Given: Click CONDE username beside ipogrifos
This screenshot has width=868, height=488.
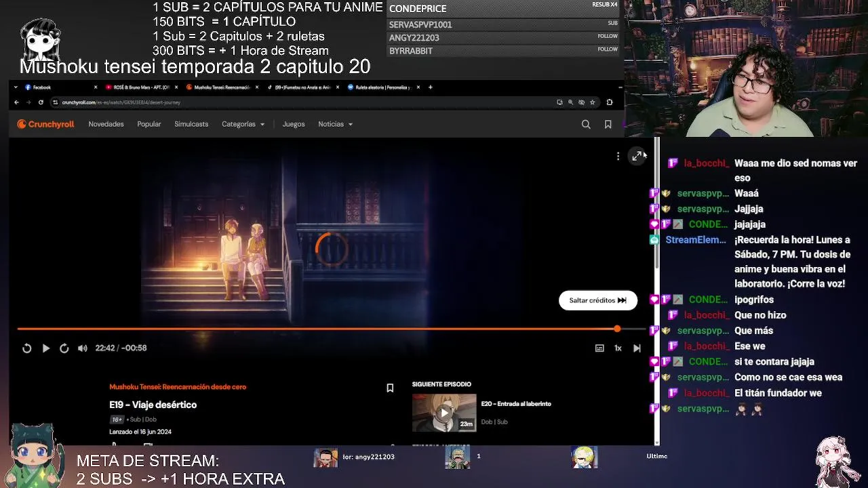Looking at the screenshot, I should coord(708,300).
